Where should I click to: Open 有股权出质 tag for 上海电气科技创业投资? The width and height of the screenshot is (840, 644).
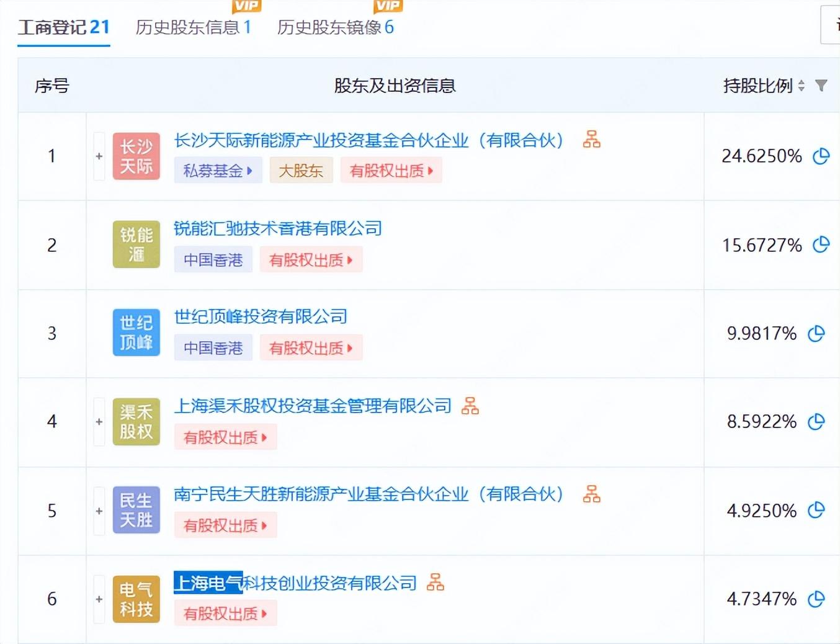(x=225, y=614)
